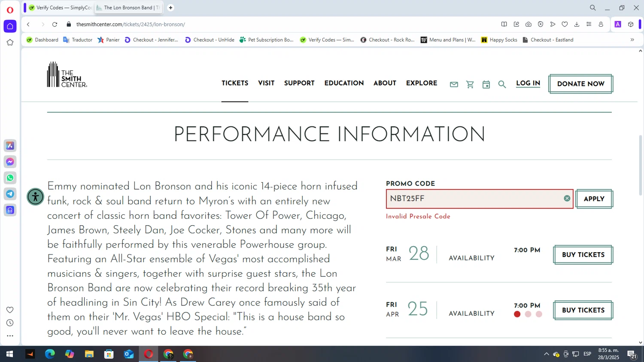Open the Dashboard bookmark

(x=43, y=40)
